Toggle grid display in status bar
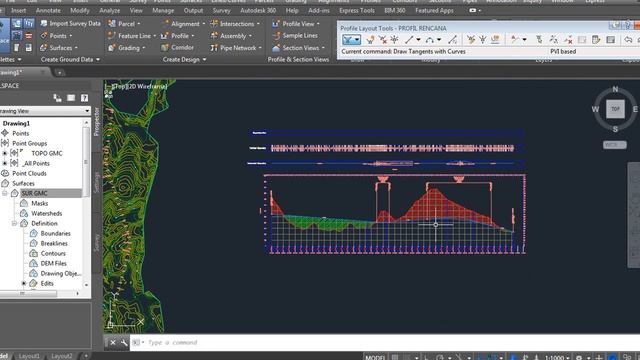 pyautogui.click(x=395, y=357)
